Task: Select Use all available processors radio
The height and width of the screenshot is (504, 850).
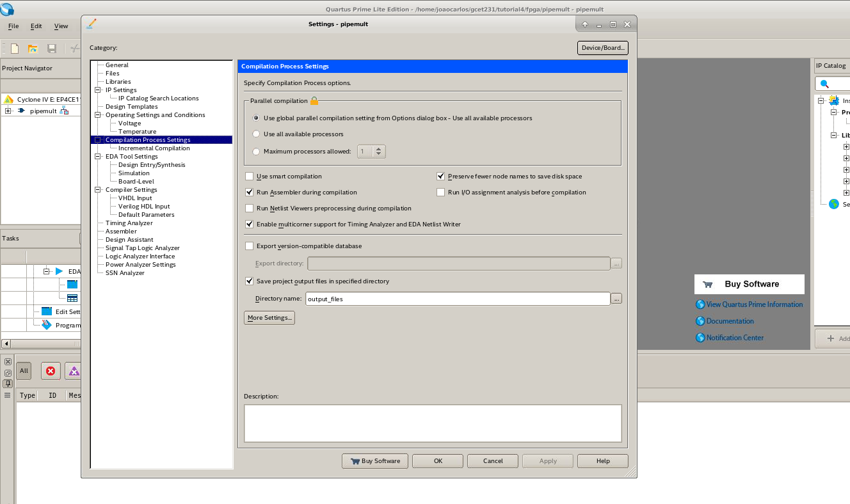Action: pyautogui.click(x=257, y=134)
